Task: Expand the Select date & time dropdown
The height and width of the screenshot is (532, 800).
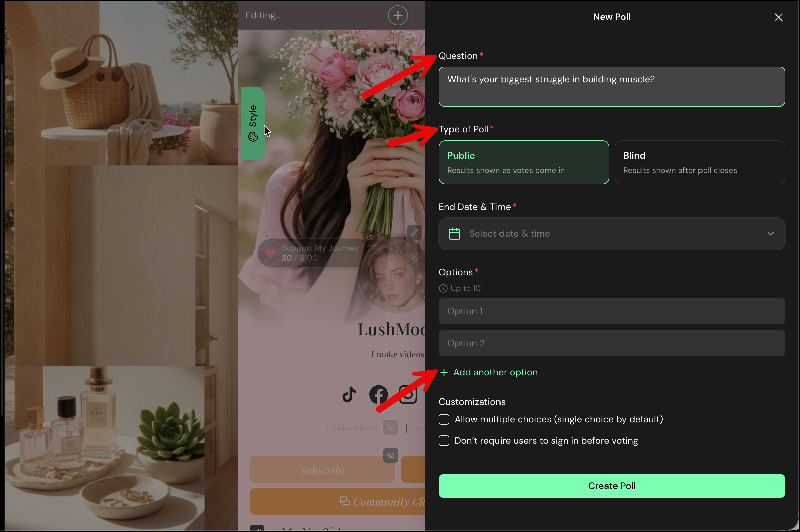Action: click(612, 234)
